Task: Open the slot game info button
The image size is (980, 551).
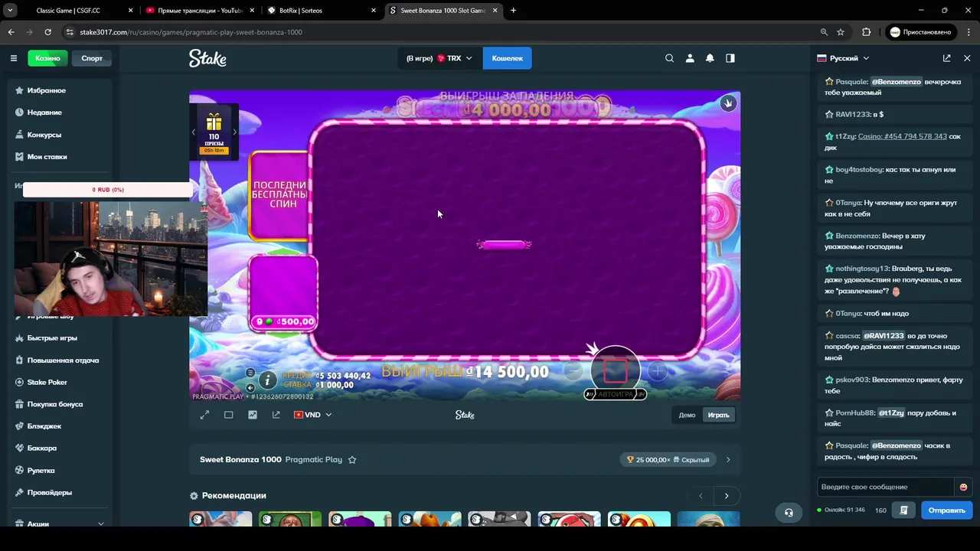Action: (x=267, y=380)
